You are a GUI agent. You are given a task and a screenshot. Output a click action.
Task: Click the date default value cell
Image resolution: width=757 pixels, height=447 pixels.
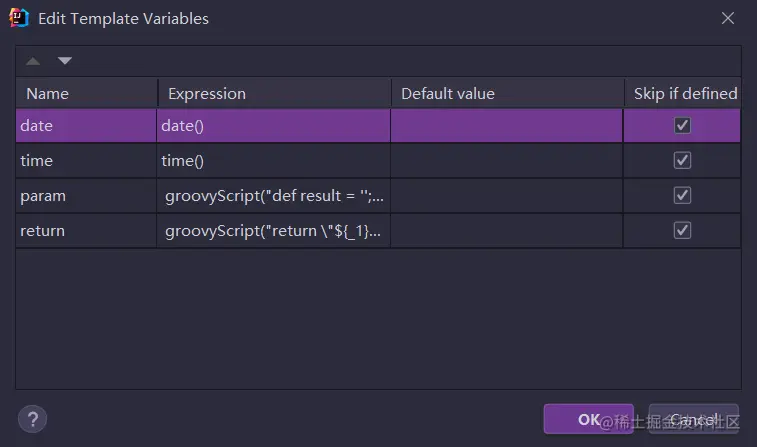[x=507, y=126]
